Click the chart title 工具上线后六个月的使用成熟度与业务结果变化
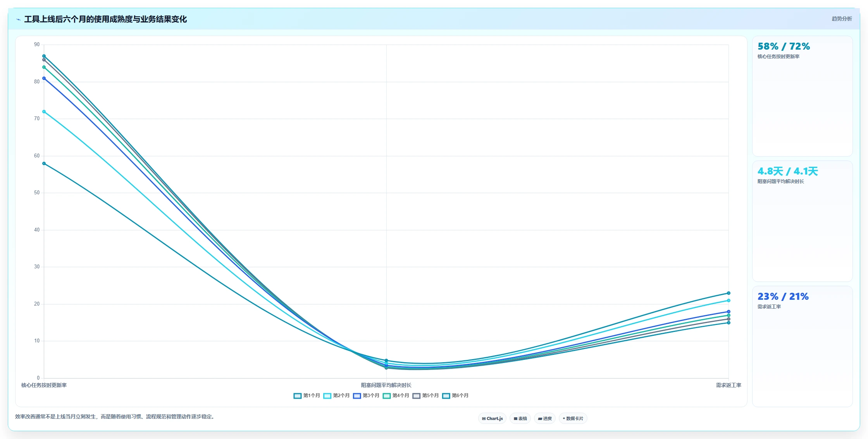Image resolution: width=868 pixels, height=439 pixels. 105,19
